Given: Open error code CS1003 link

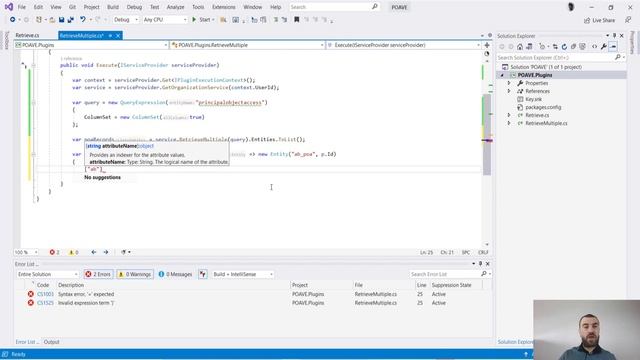Looking at the screenshot, I should click(45, 294).
